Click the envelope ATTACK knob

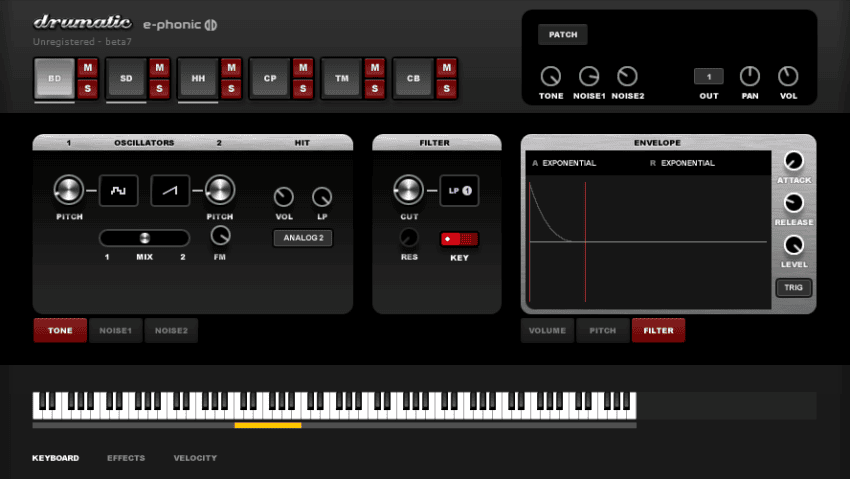(x=794, y=161)
